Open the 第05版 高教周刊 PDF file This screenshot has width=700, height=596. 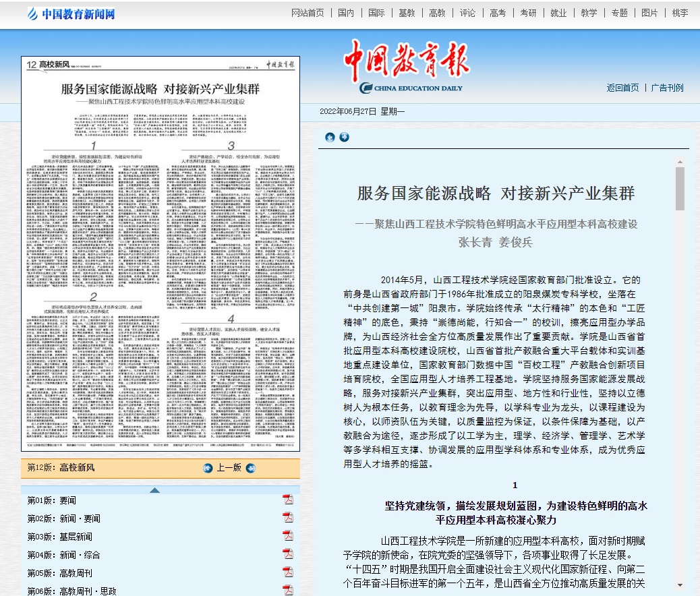[288, 572]
